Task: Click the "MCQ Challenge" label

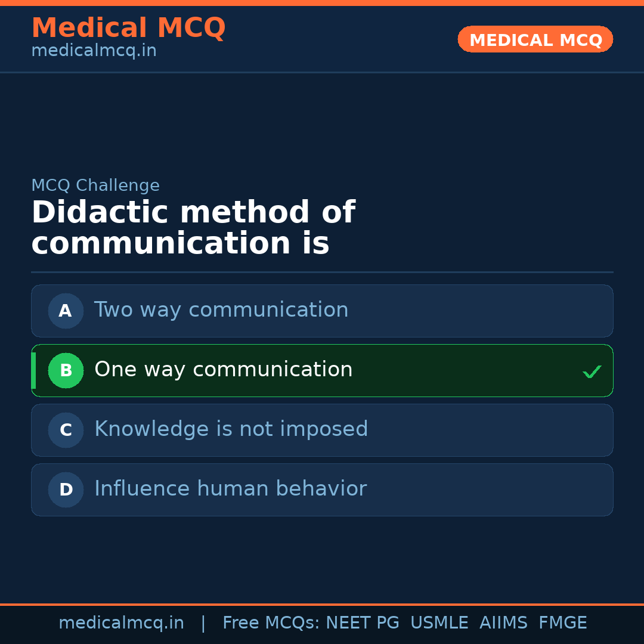Action: pos(95,185)
